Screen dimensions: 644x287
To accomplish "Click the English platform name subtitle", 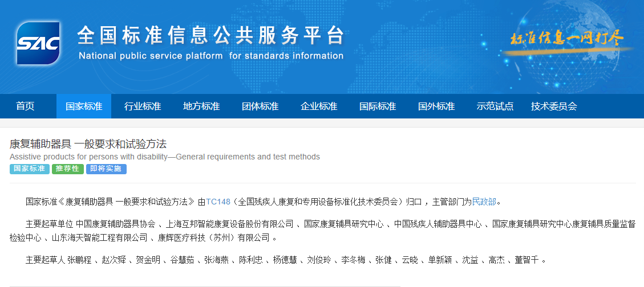I will tap(210, 56).
